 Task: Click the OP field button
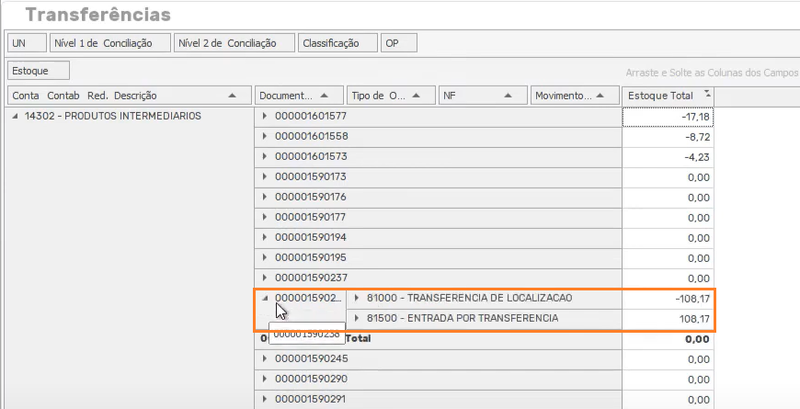[x=399, y=43]
